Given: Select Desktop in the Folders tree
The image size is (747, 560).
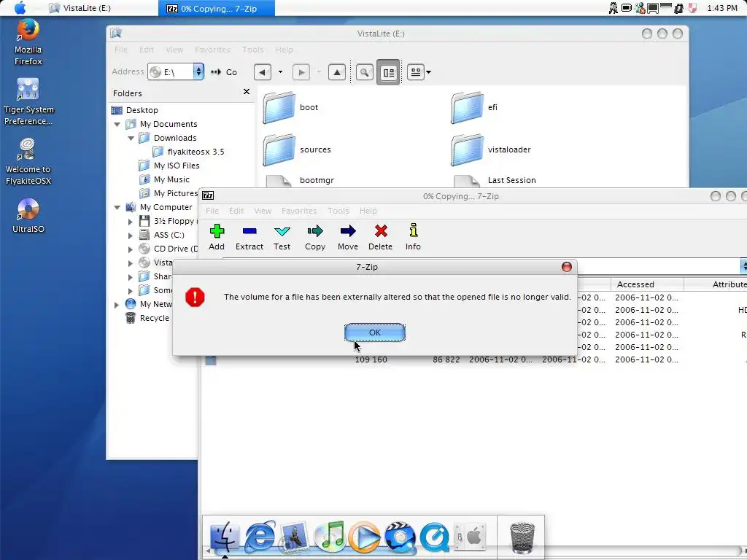Looking at the screenshot, I should click(x=142, y=110).
